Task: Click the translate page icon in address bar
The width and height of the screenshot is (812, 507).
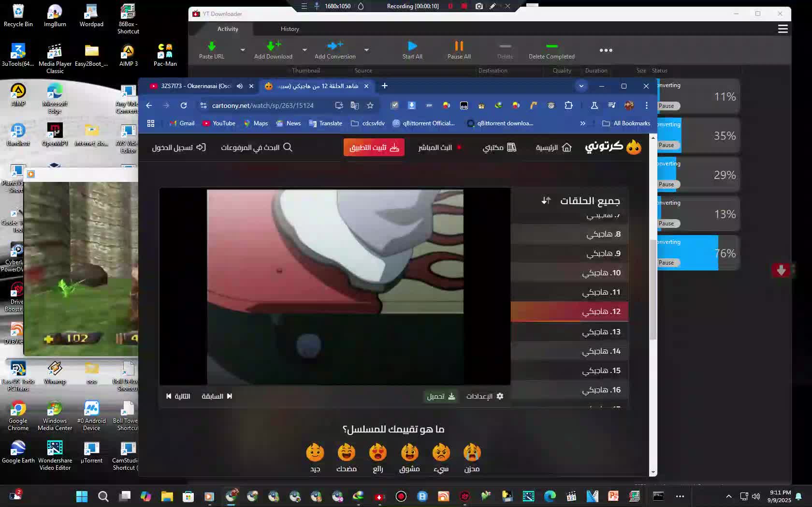Action: (x=355, y=105)
